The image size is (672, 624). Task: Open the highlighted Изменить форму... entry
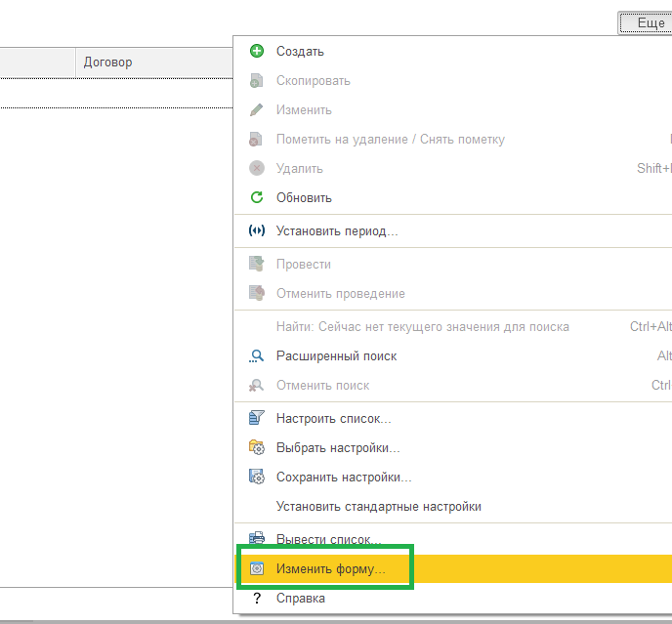453,568
